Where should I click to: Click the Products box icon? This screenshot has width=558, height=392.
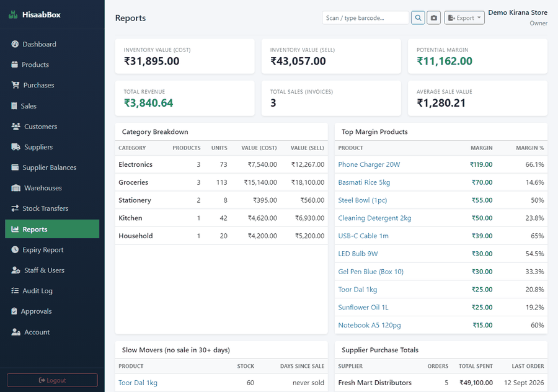[x=15, y=65]
